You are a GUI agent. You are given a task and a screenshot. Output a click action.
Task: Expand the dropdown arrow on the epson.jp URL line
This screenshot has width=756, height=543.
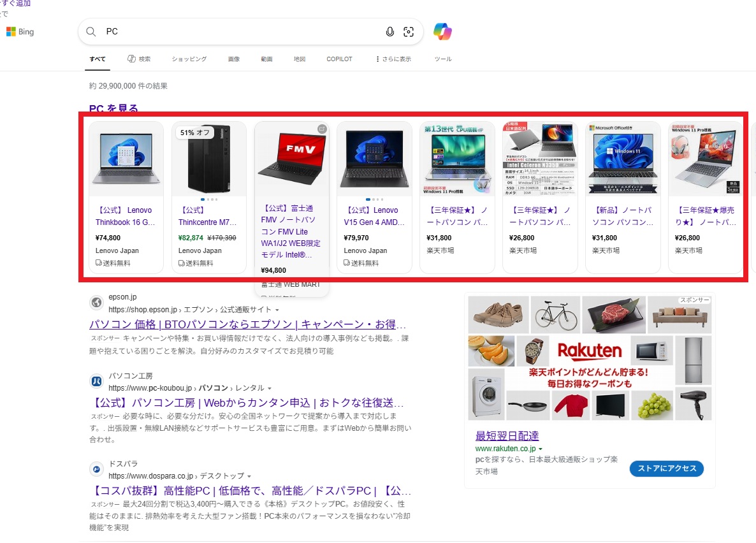[277, 310]
